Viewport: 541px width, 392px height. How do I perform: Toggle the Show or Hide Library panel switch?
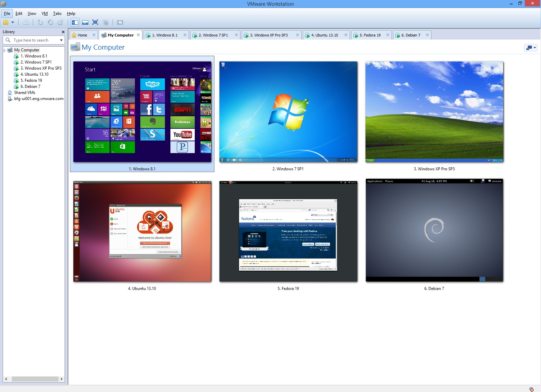pos(74,22)
